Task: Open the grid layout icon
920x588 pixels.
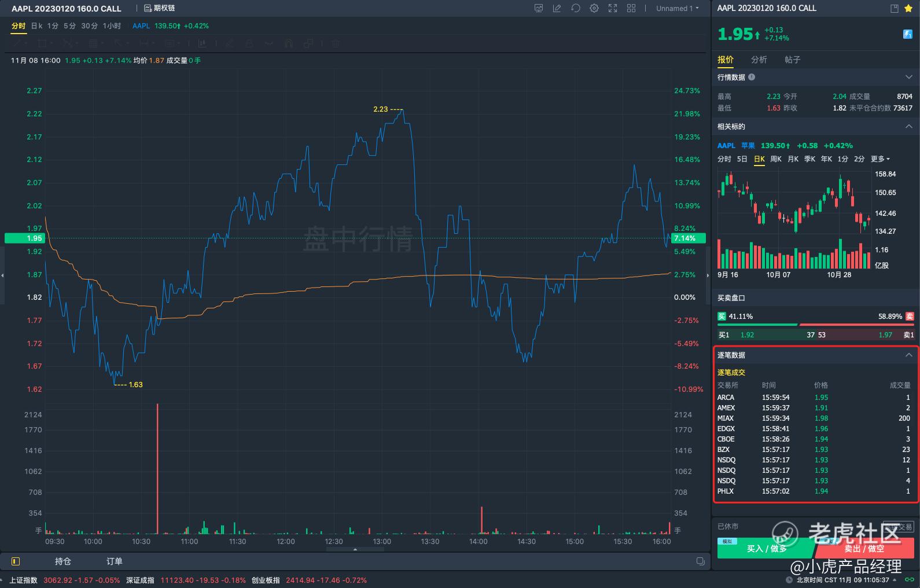Action: [x=631, y=8]
